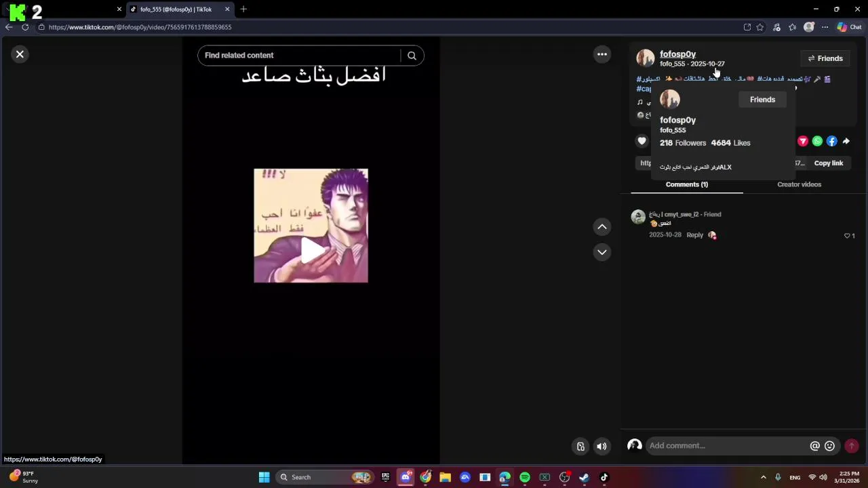Open profile avatar in hover card

[670, 100]
